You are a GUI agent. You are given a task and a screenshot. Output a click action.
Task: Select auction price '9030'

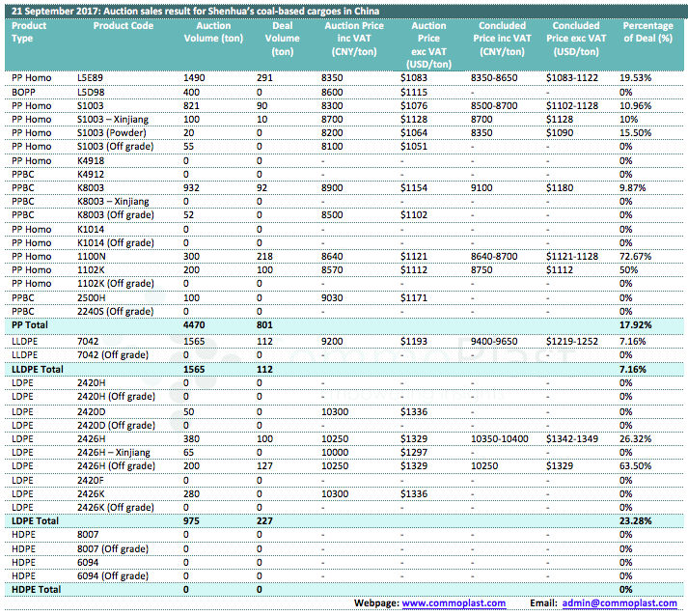(x=332, y=297)
